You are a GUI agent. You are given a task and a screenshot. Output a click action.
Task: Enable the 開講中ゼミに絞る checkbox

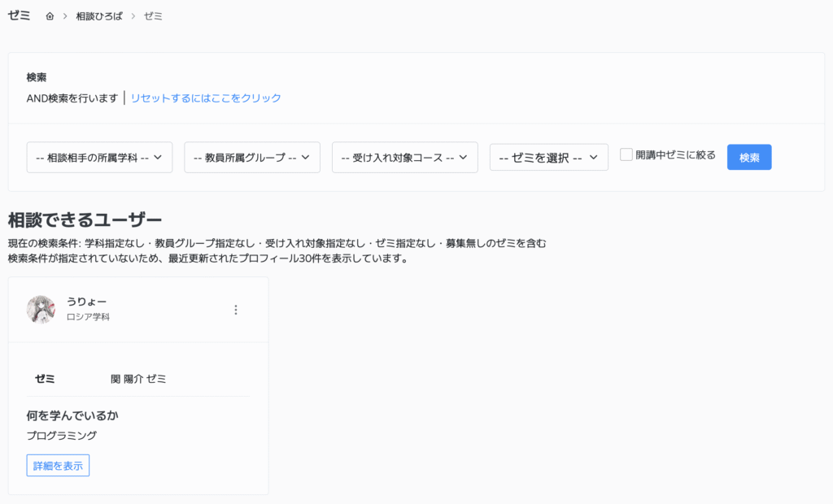626,154
